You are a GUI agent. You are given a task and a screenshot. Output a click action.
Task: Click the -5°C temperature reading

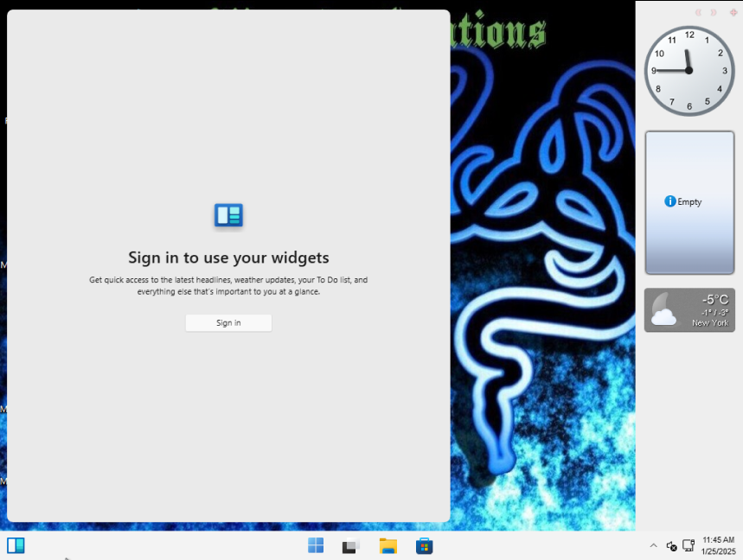coord(715,300)
